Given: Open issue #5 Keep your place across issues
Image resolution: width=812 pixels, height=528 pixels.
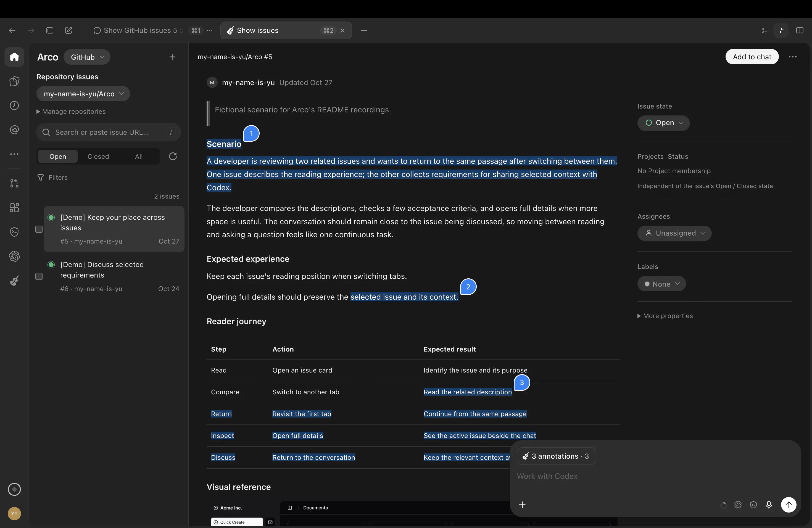Looking at the screenshot, I should (x=114, y=229).
